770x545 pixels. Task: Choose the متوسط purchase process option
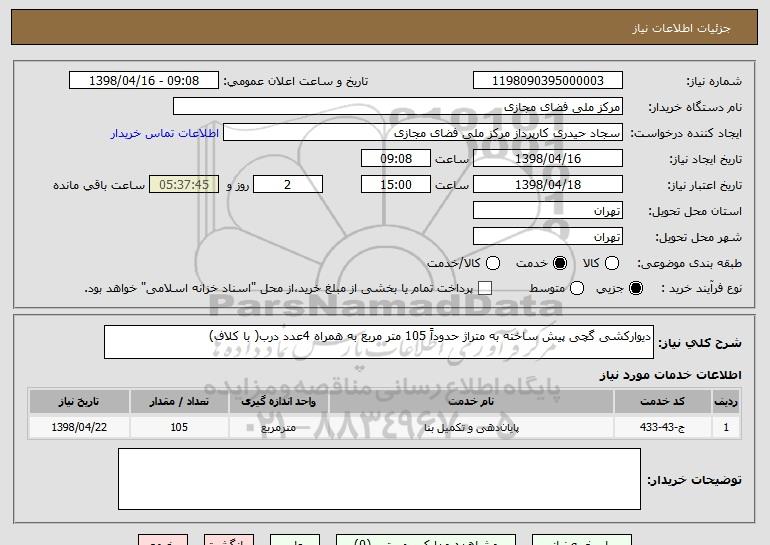[577, 288]
